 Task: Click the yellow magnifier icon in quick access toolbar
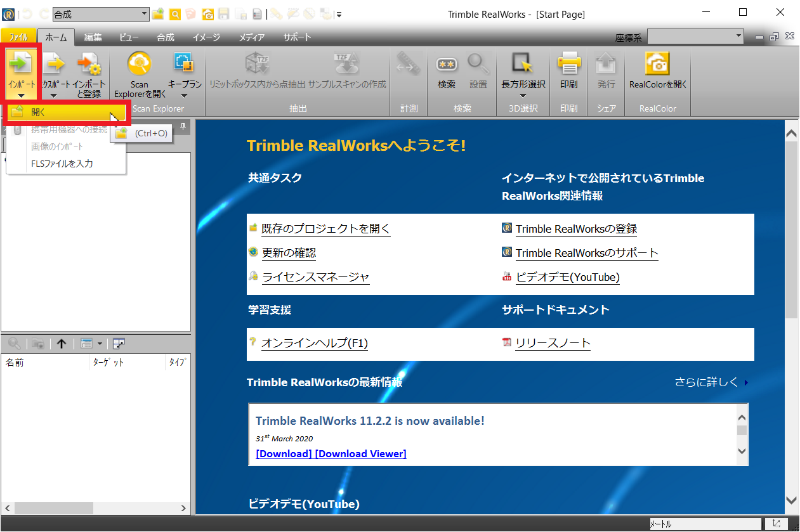[174, 14]
